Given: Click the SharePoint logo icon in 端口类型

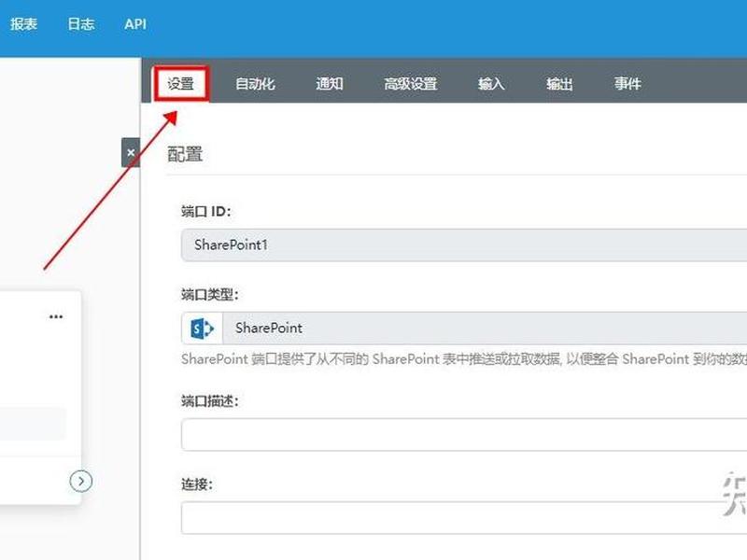Looking at the screenshot, I should click(202, 329).
